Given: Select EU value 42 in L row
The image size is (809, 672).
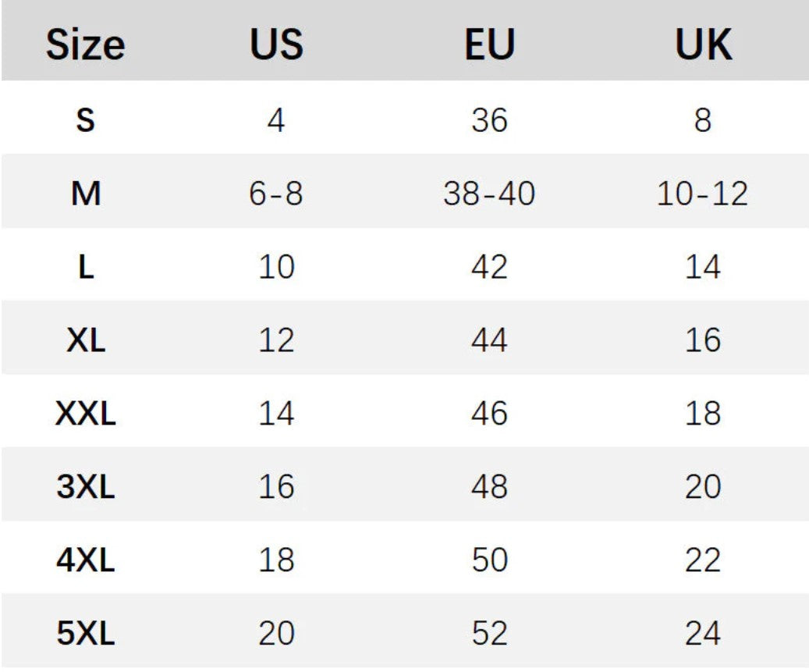Looking at the screenshot, I should coord(489,267).
